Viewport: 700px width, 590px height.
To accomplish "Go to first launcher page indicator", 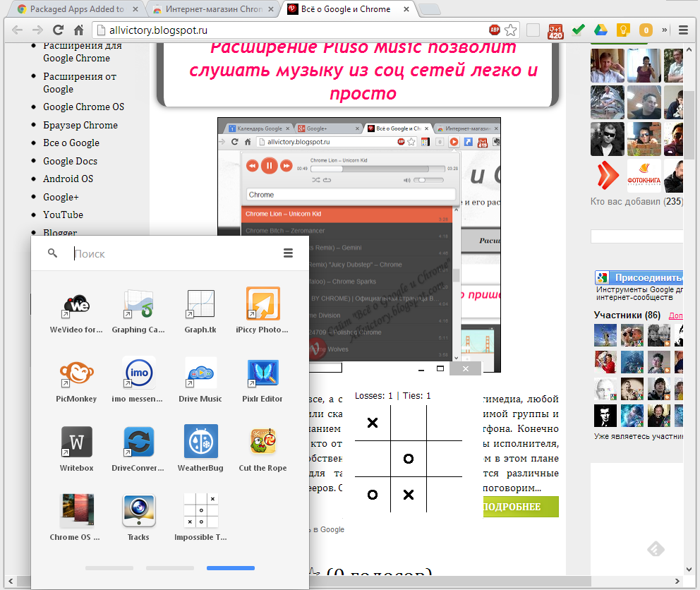I will (x=109, y=568).
